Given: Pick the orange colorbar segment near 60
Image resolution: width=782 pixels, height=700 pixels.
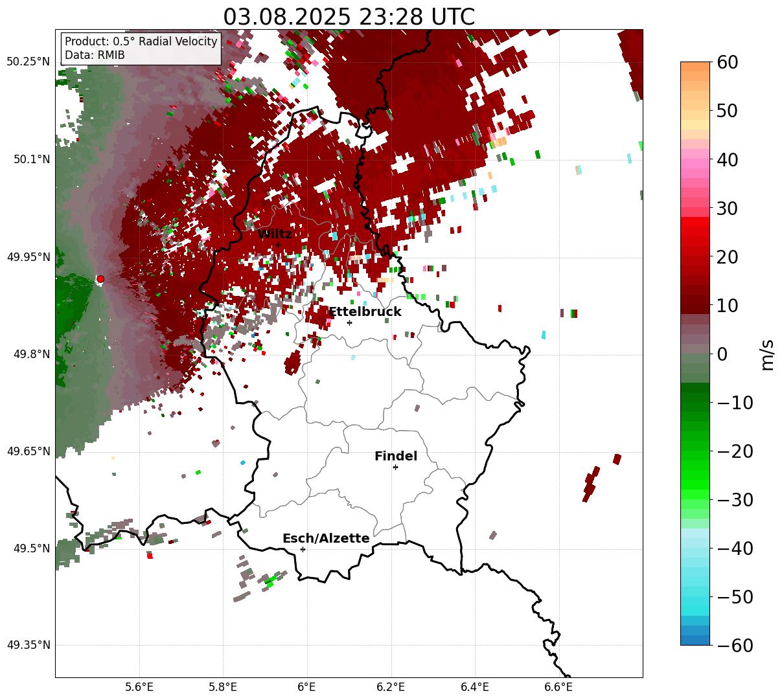Looking at the screenshot, I should [x=695, y=67].
